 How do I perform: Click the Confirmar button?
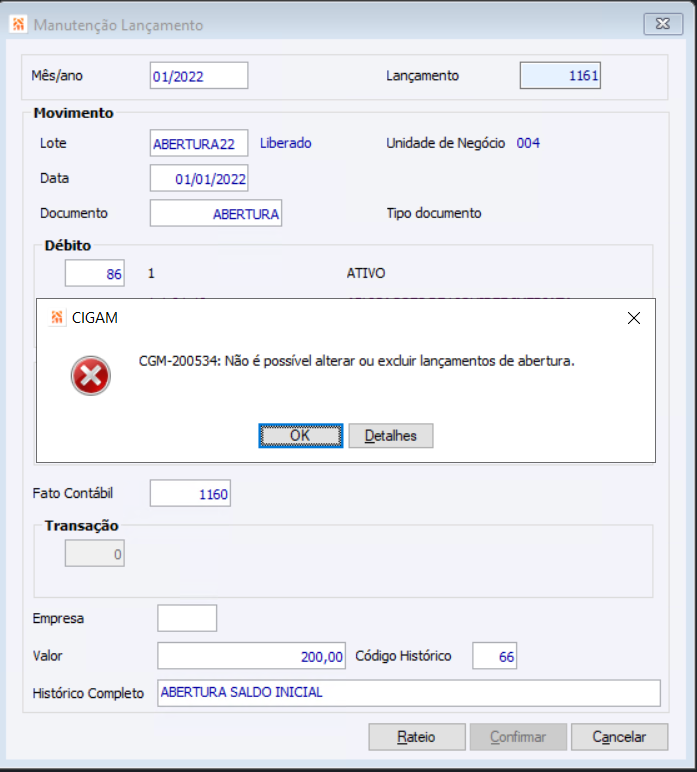point(518,737)
